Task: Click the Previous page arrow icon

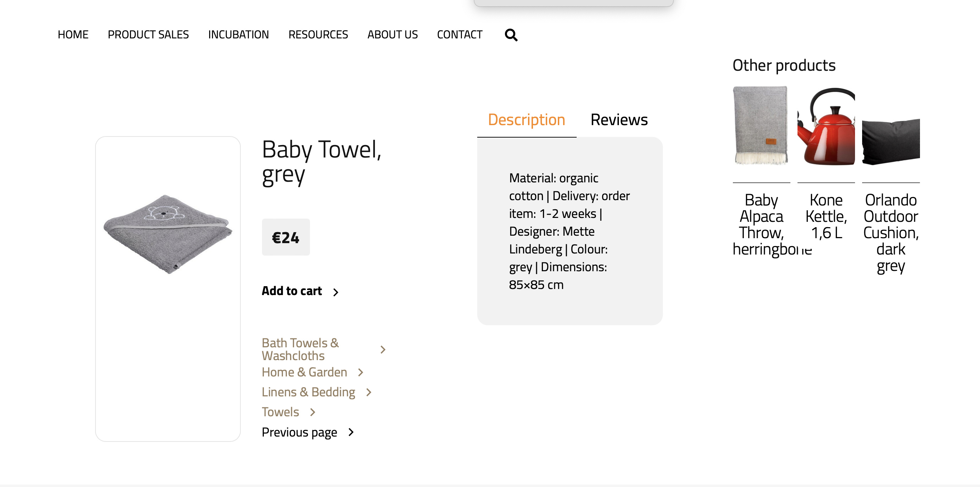Action: (x=351, y=432)
